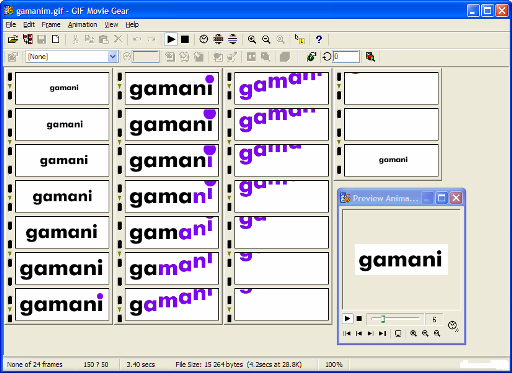The height and width of the screenshot is (373, 512).
Task: Click the first grayed-out icon on second toolbar
Action: (x=13, y=57)
